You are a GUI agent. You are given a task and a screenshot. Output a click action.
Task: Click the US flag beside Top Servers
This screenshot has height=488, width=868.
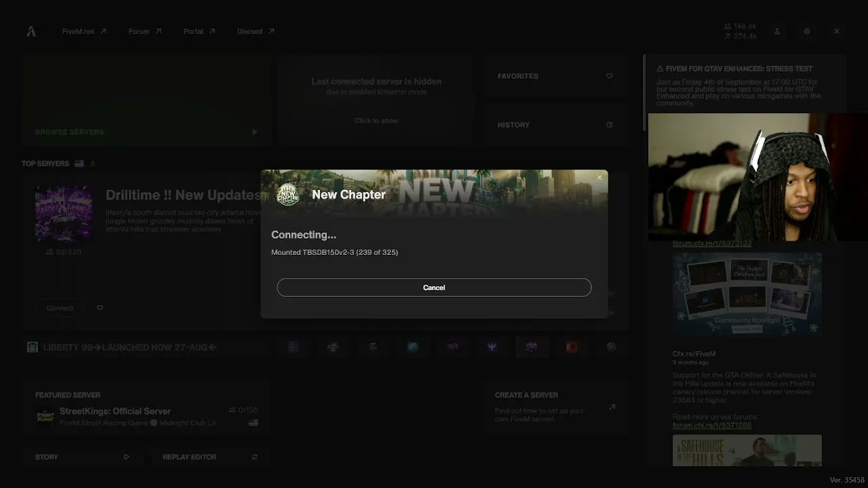click(79, 163)
